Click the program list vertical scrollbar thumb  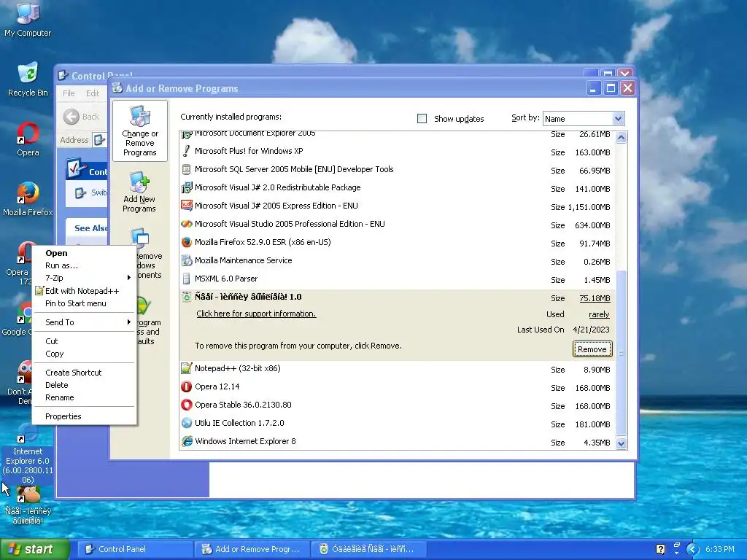(621, 352)
